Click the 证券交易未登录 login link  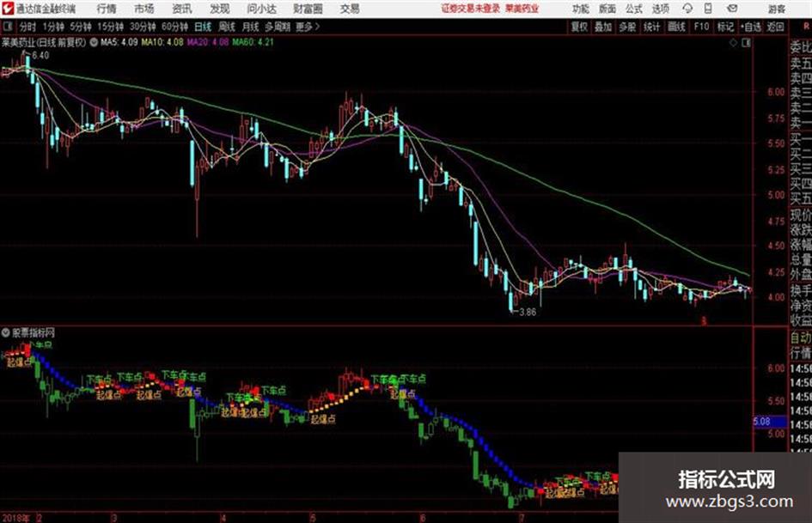point(471,9)
